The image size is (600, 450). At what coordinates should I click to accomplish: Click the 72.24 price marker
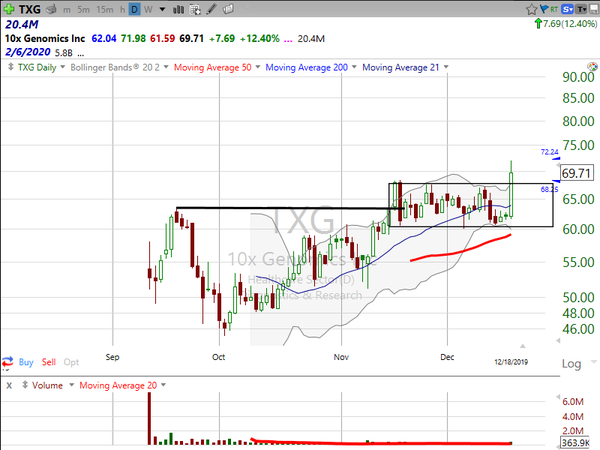(549, 152)
